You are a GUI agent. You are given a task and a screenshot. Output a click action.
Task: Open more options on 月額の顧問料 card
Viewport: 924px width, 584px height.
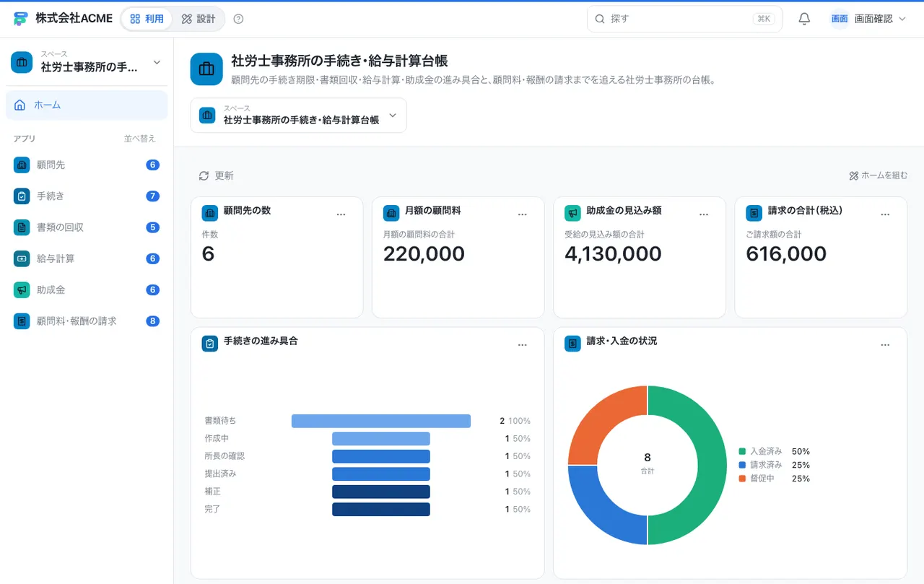pyautogui.click(x=523, y=214)
